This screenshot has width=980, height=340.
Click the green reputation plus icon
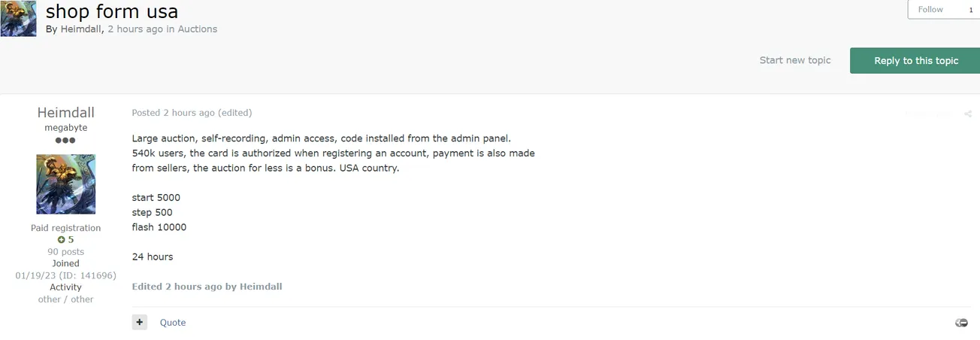[x=62, y=240]
